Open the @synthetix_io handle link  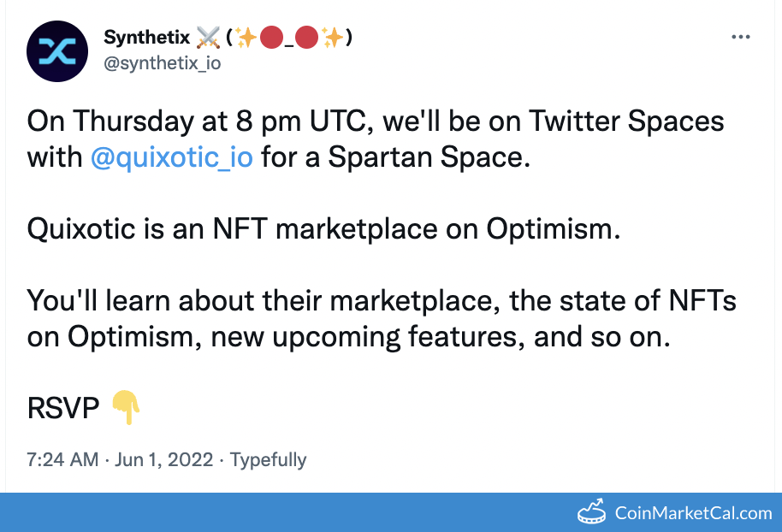(x=162, y=63)
